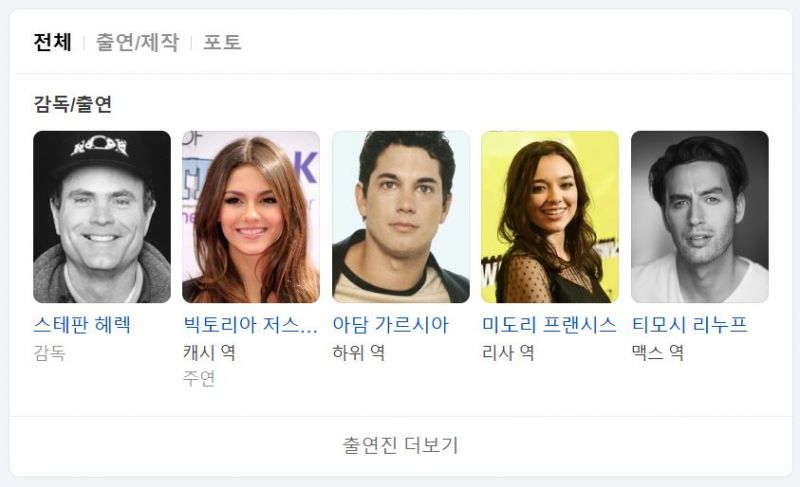The width and height of the screenshot is (800, 487).
Task: Expand cast list with 출연진 더보기
Action: point(401,445)
